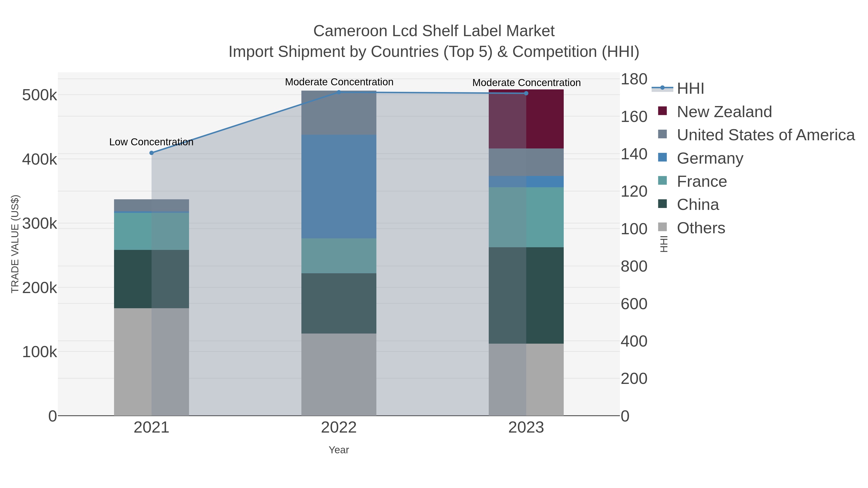Viewport: 868px width, 488px height.
Task: Click United States segment atop 2022 bar
Action: click(339, 113)
